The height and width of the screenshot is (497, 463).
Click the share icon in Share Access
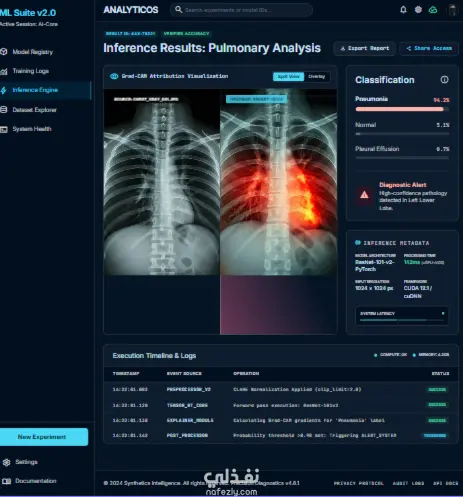click(409, 49)
